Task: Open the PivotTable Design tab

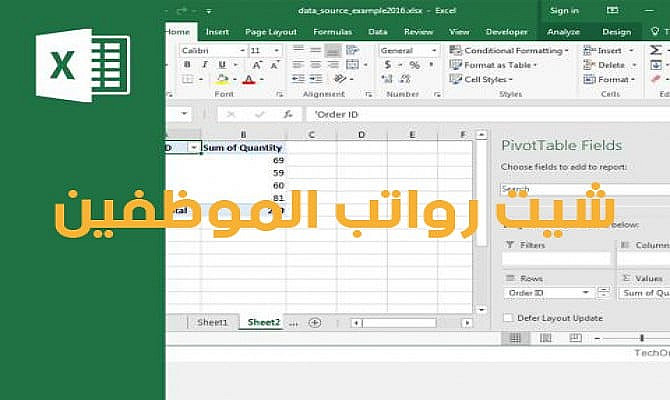Action: pyautogui.click(x=616, y=32)
